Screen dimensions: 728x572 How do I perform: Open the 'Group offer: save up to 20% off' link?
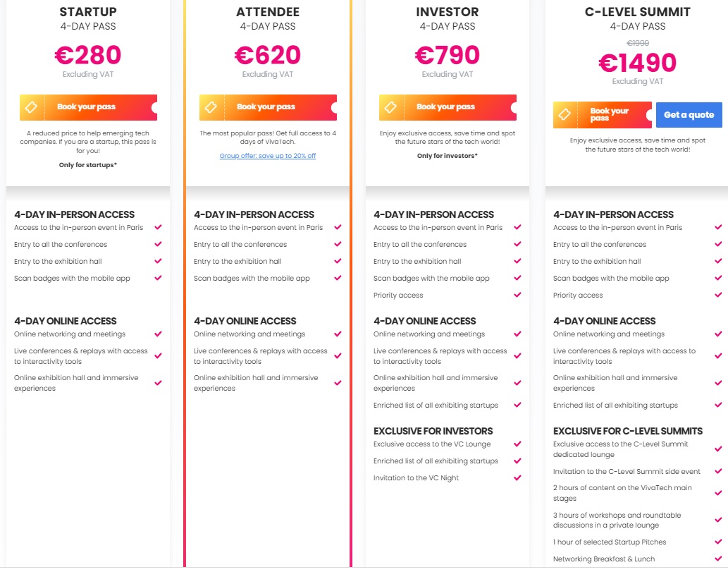tap(268, 156)
